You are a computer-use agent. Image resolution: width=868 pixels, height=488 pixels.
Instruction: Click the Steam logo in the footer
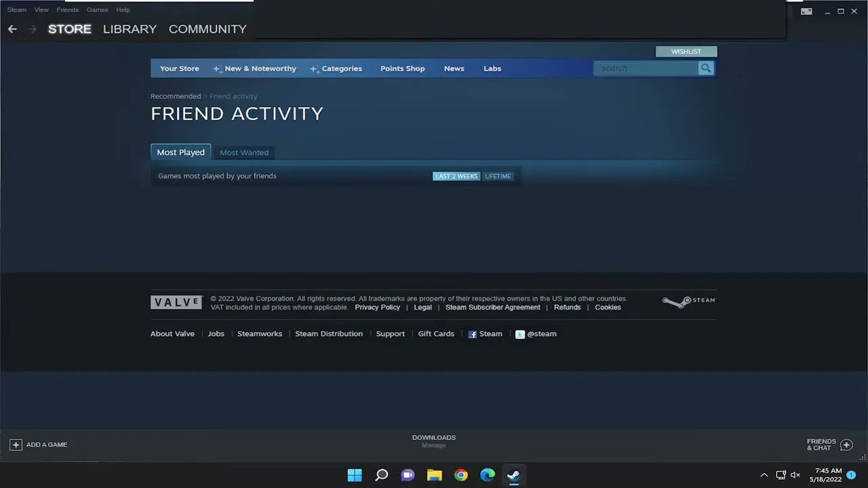pos(688,301)
